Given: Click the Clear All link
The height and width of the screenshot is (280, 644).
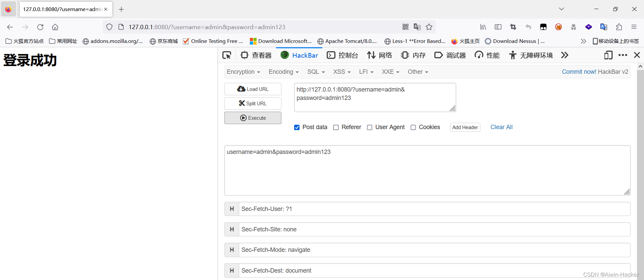Looking at the screenshot, I should click(x=501, y=127).
